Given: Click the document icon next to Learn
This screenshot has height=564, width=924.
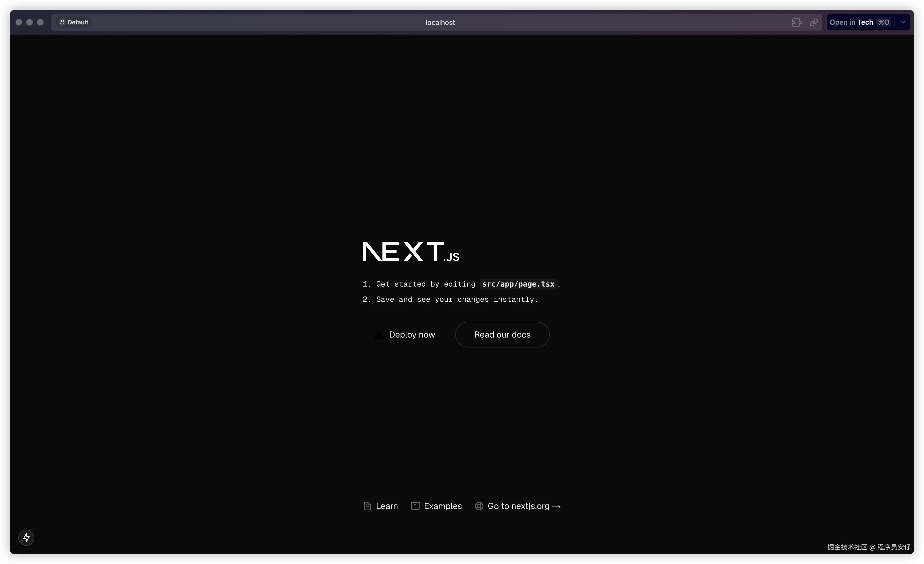Looking at the screenshot, I should [368, 506].
